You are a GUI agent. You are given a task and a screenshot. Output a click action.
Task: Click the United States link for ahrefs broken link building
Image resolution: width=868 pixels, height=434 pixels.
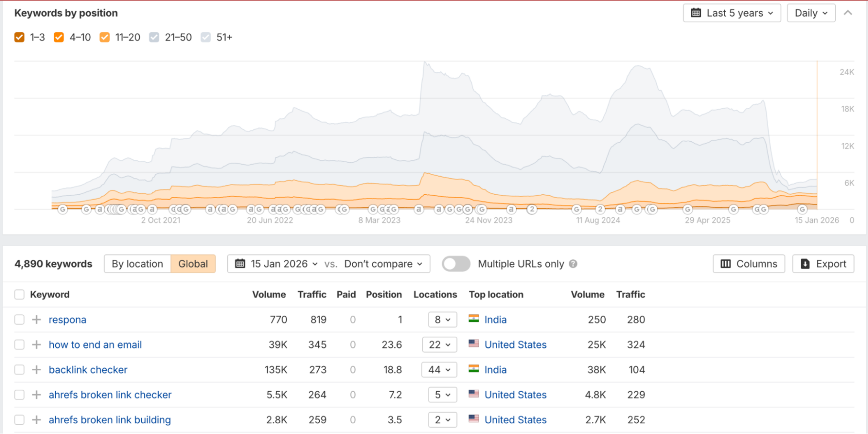click(x=515, y=420)
